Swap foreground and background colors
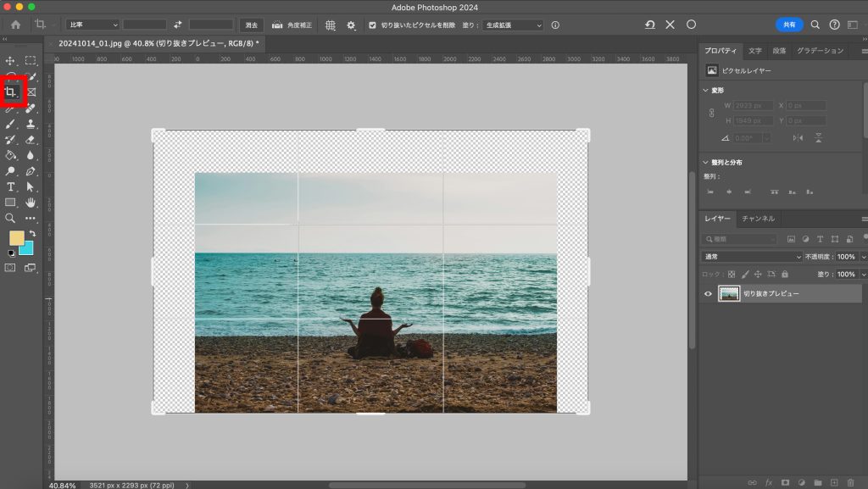 point(32,233)
